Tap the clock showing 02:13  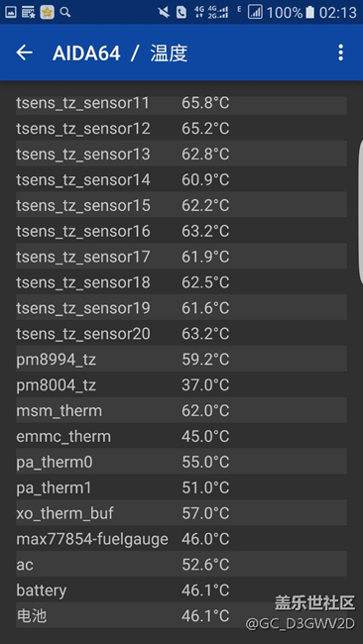(338, 12)
